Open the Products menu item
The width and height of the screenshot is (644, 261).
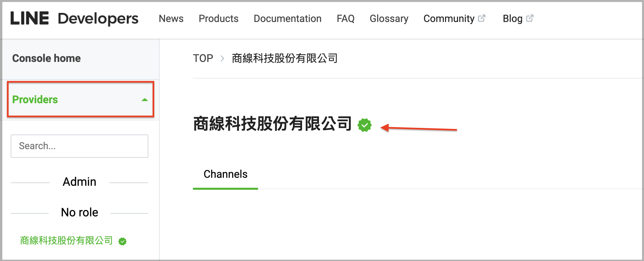(x=219, y=19)
